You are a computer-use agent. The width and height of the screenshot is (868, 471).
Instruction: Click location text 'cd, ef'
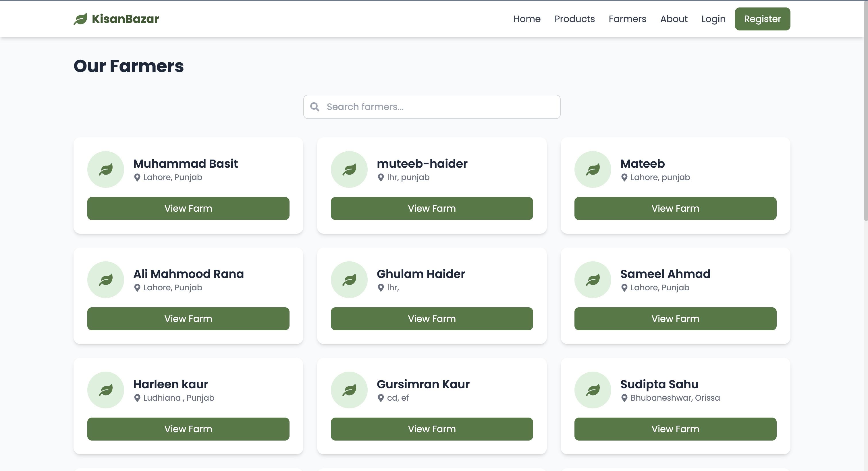pos(398,398)
